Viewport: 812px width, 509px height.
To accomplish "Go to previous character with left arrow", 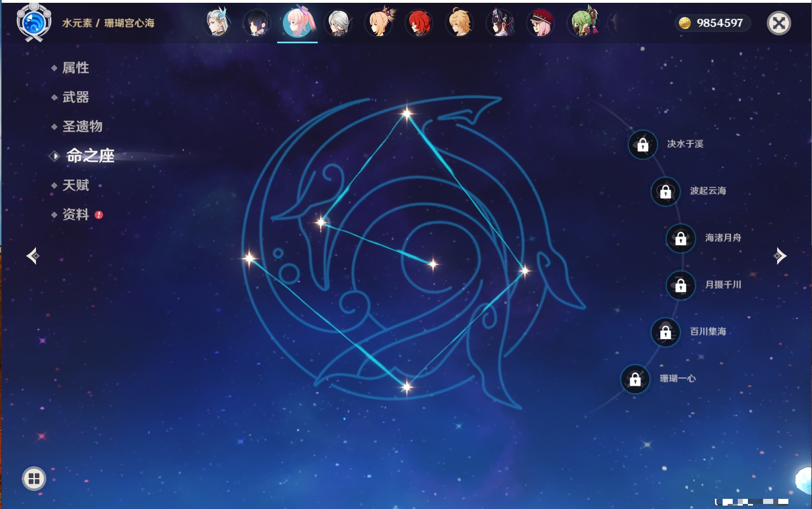I will (33, 256).
